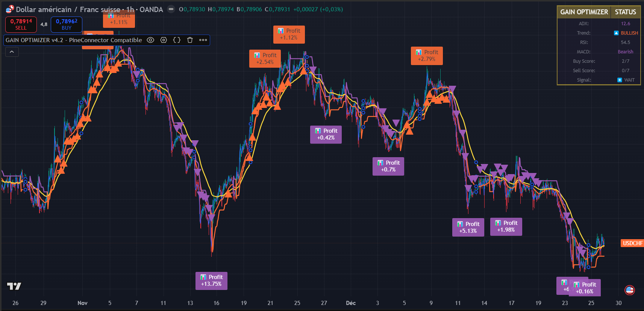Select Profit +0.16% label

pyautogui.click(x=585, y=288)
